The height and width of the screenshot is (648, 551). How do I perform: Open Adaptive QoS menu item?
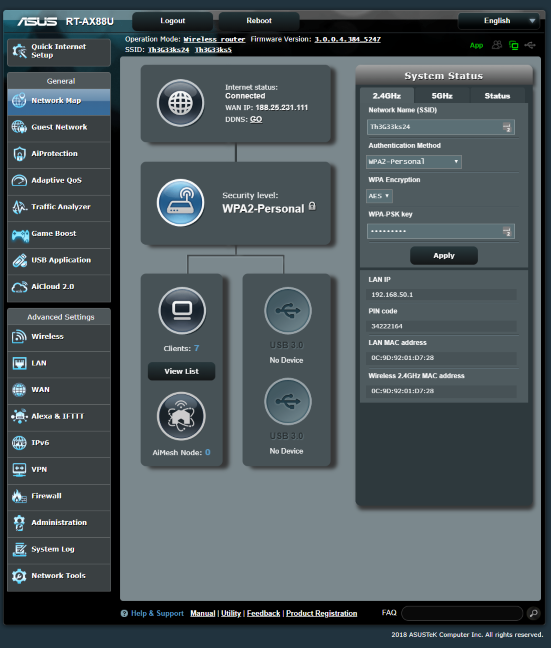[x=59, y=181]
